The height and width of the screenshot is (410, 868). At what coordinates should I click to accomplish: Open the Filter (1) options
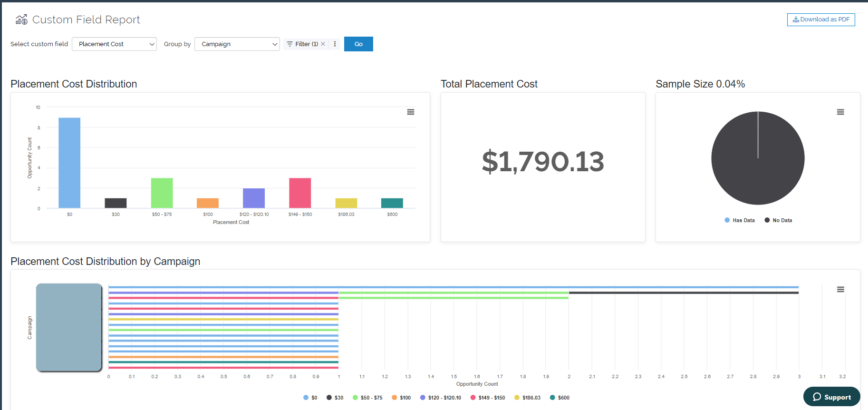302,44
